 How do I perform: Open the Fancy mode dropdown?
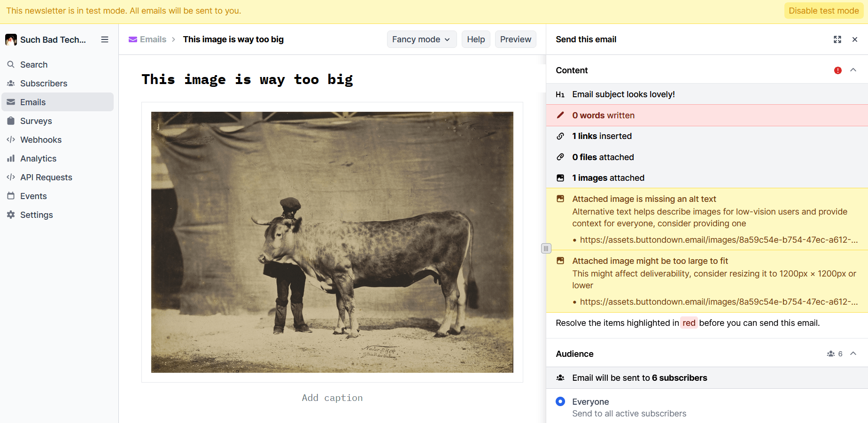point(421,39)
